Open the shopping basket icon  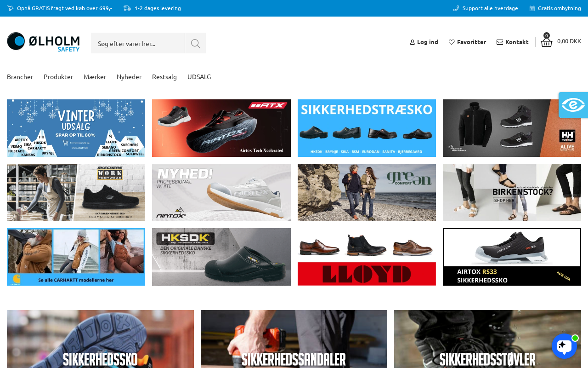point(546,41)
